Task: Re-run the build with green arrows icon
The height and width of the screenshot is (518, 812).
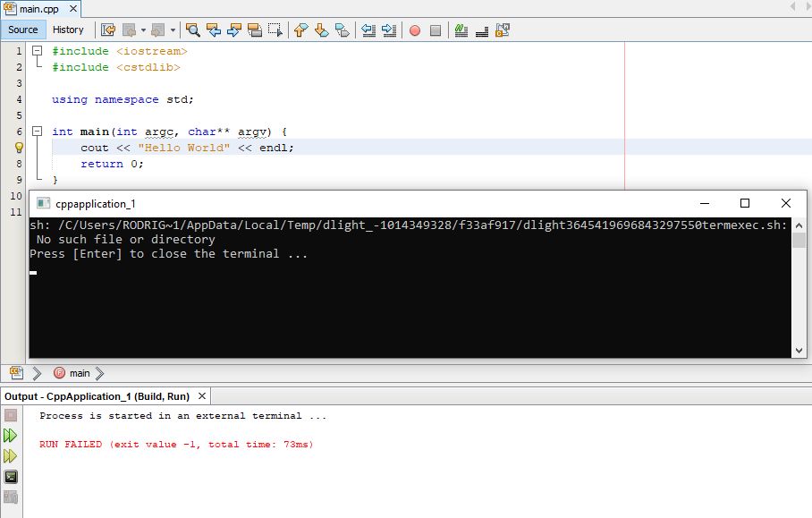Action: 11,435
